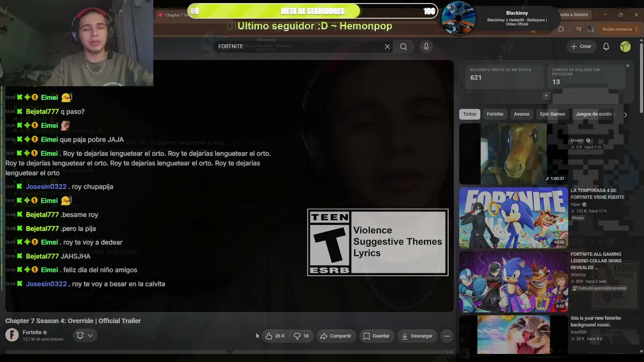The width and height of the screenshot is (644, 362).
Task: Click the streamer webcam overlay
Action: tap(76, 43)
